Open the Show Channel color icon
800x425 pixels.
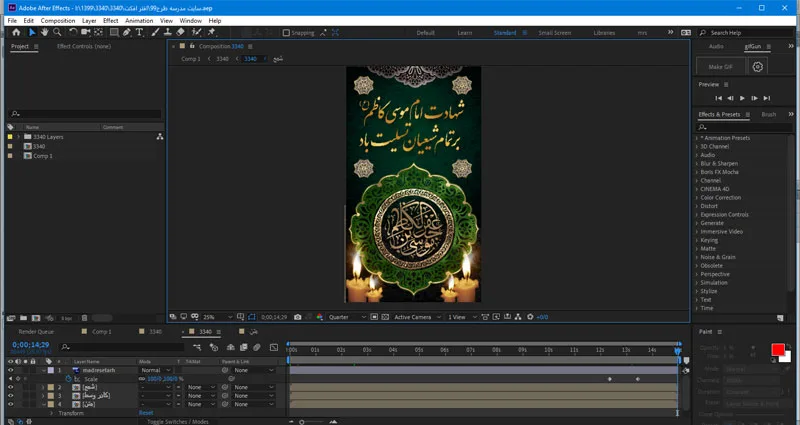(319, 317)
